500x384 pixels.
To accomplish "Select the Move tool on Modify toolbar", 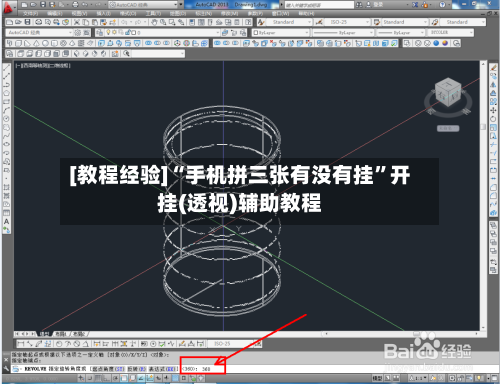I will tap(493, 110).
